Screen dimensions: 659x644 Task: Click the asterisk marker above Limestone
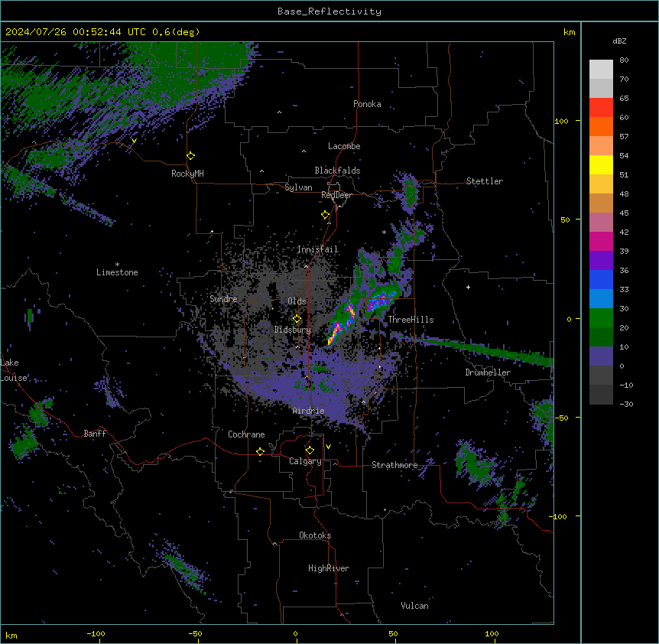click(x=117, y=265)
